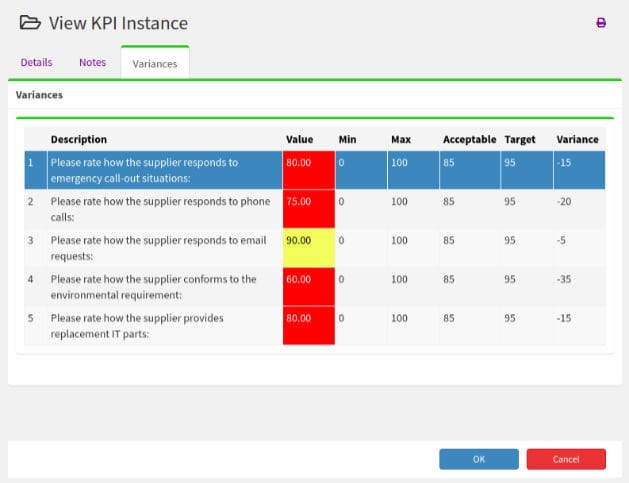Click the print icon in header

click(601, 23)
